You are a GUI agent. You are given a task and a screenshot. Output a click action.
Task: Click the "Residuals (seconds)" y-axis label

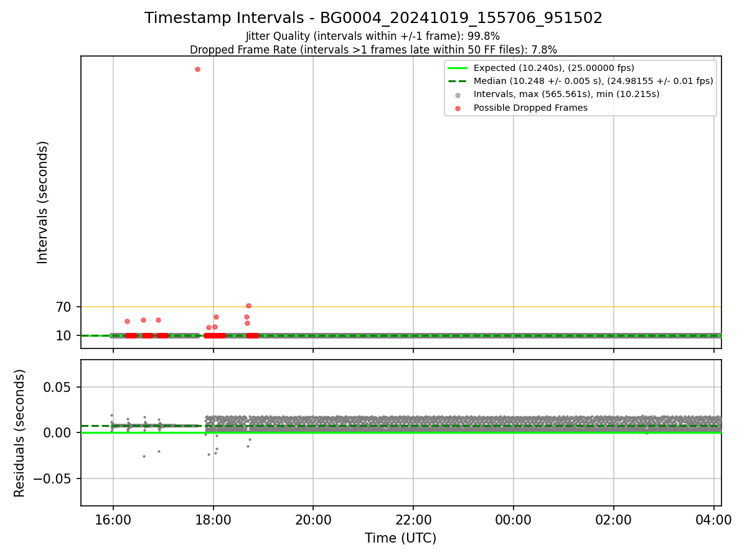[x=20, y=433]
